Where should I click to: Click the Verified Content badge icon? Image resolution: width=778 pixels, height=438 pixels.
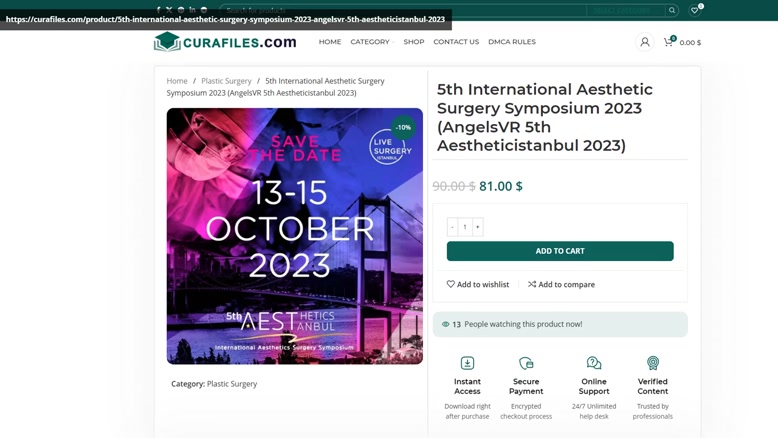[653, 363]
